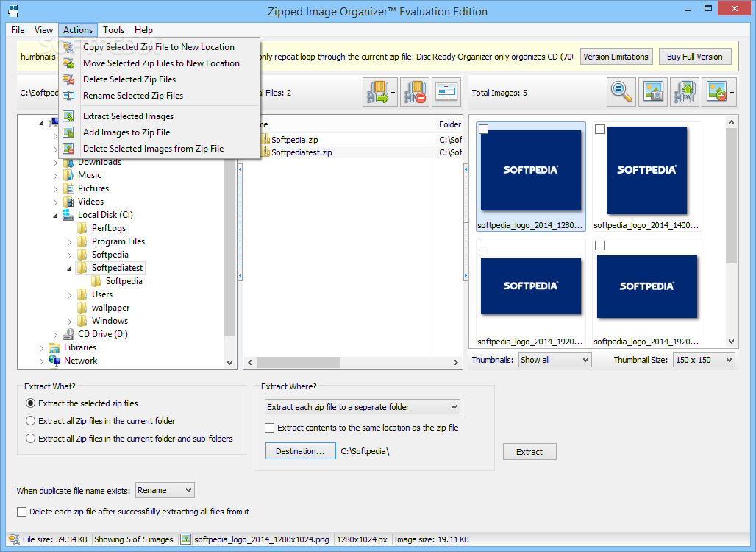Open the View menu

point(43,30)
